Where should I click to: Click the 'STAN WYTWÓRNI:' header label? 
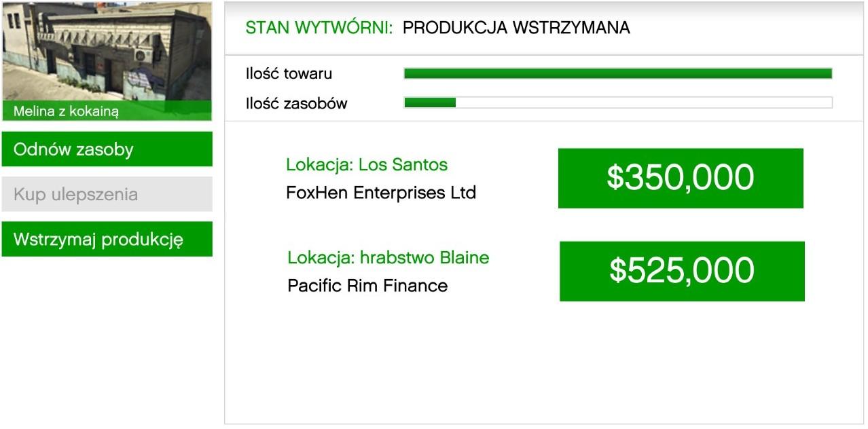319,28
